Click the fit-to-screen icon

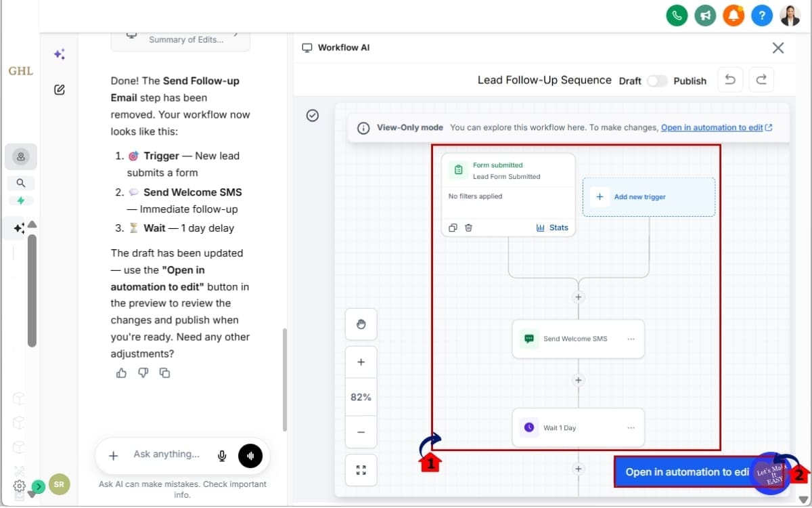coord(361,470)
